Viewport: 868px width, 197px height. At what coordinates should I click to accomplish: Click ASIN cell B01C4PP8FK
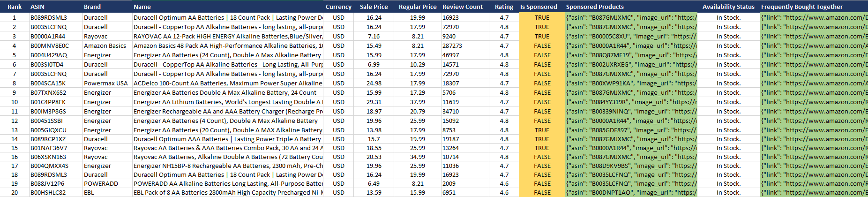(55, 102)
